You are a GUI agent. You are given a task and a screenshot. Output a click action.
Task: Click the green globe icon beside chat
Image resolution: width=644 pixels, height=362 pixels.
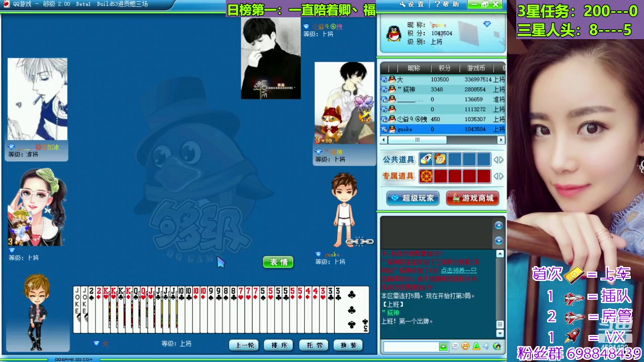(x=497, y=346)
